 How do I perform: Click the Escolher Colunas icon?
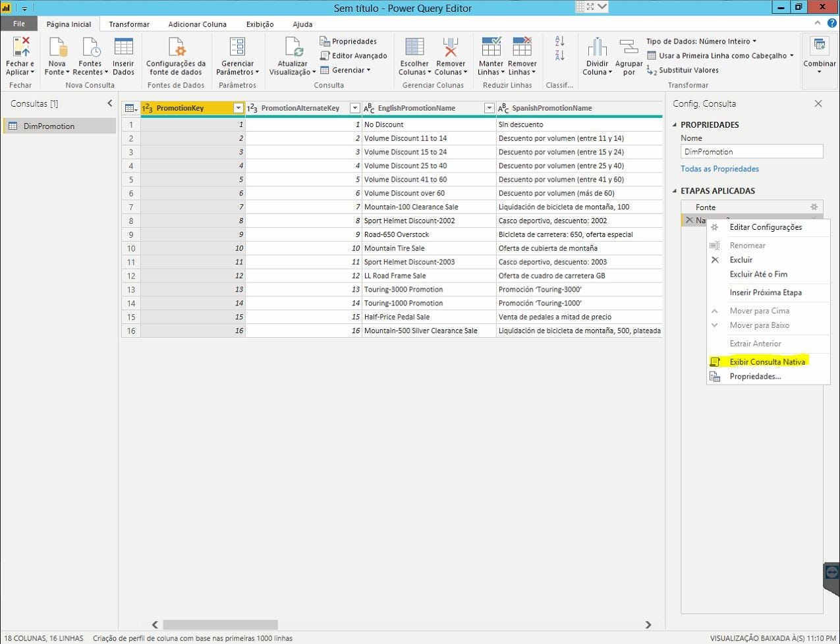click(414, 47)
